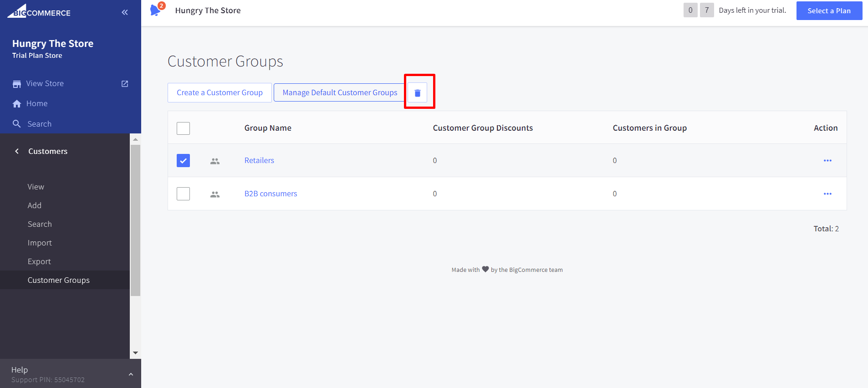Open the Import menu item under Customers
The width and height of the screenshot is (868, 388).
point(40,243)
